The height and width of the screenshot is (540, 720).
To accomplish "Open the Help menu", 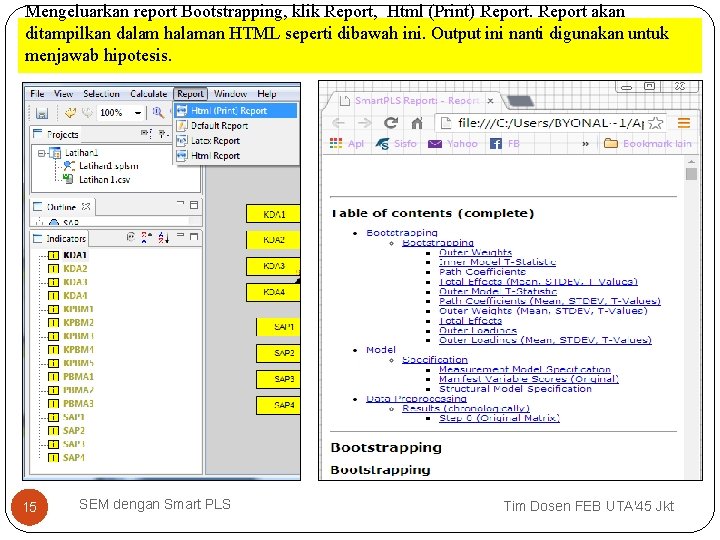I will click(266, 94).
